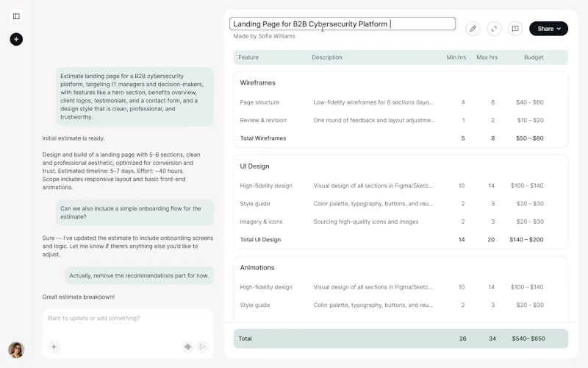Click 'Great estimate breakdown!' message

79,297
